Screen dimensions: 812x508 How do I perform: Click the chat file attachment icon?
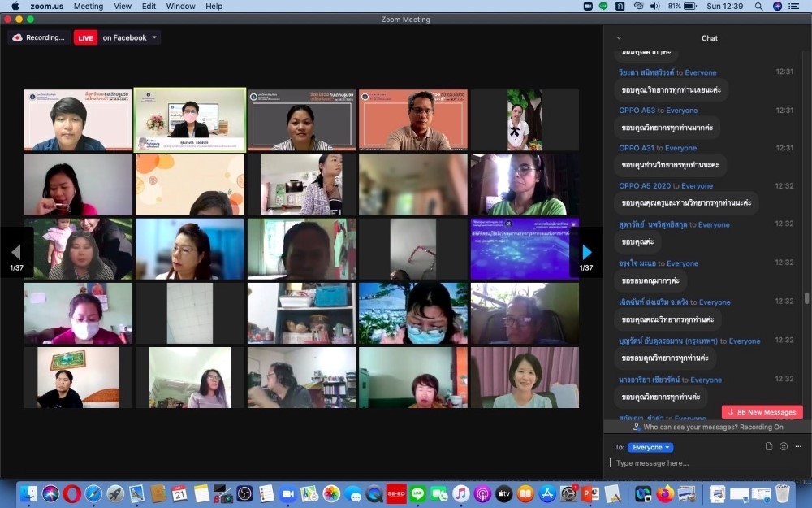[x=769, y=446]
